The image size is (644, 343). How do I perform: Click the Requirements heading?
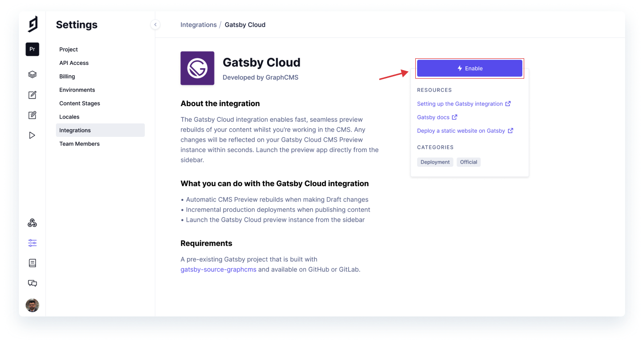tap(206, 244)
